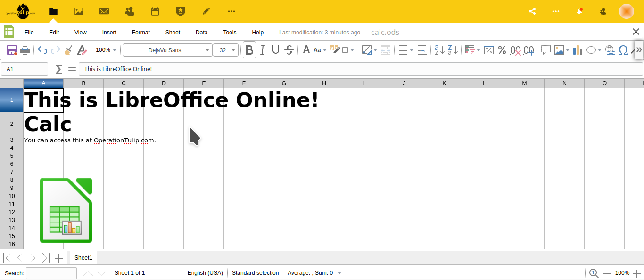
Task: Open the Files app folder icon in the top bar
Action: [53, 11]
